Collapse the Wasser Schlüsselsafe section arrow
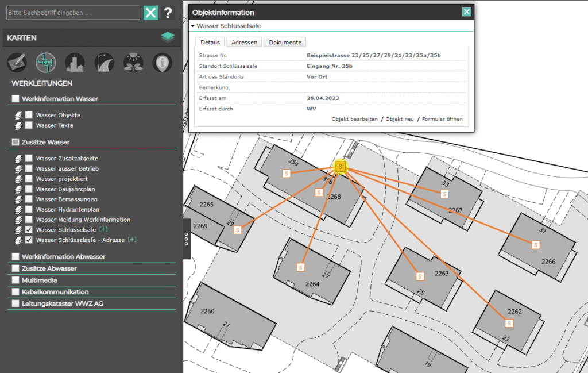The height and width of the screenshot is (373, 588). [x=194, y=26]
